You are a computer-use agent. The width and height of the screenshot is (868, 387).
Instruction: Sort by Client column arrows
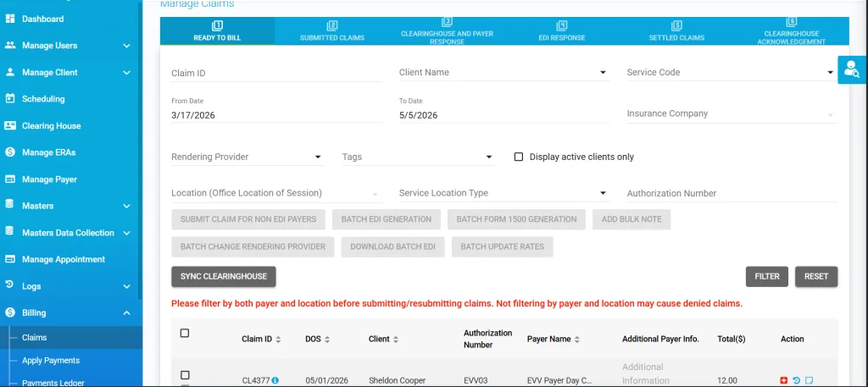click(x=396, y=340)
